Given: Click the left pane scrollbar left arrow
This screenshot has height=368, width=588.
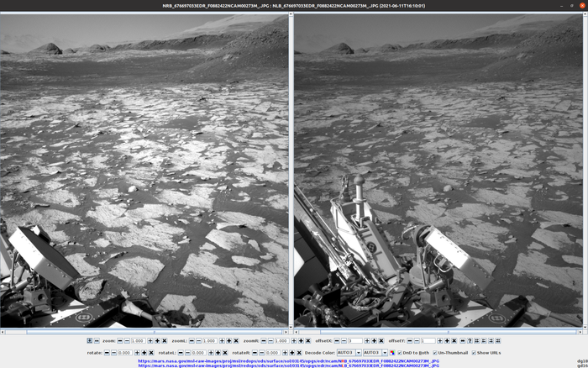Looking at the screenshot, I should click(3, 332).
